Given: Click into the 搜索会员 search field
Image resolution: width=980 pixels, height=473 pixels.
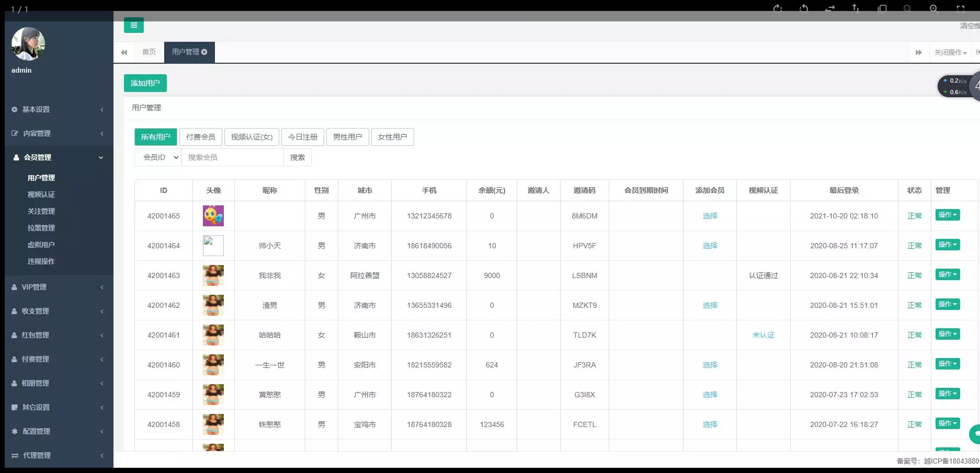Looking at the screenshot, I should pyautogui.click(x=232, y=157).
